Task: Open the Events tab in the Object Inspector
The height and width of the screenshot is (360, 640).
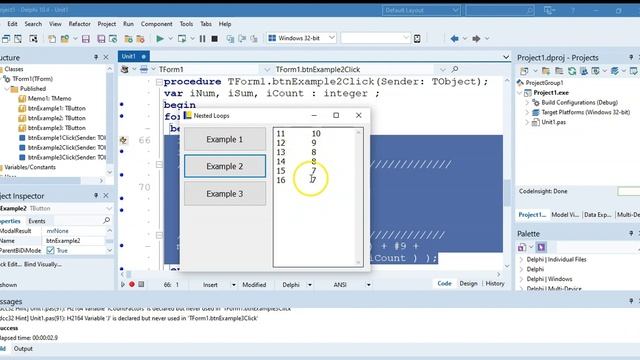Action: (37, 221)
